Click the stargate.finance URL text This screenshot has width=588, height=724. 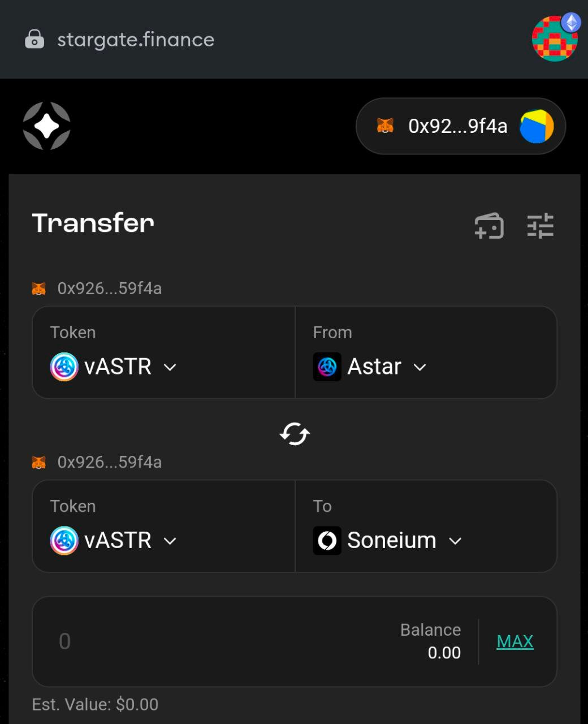pos(136,40)
